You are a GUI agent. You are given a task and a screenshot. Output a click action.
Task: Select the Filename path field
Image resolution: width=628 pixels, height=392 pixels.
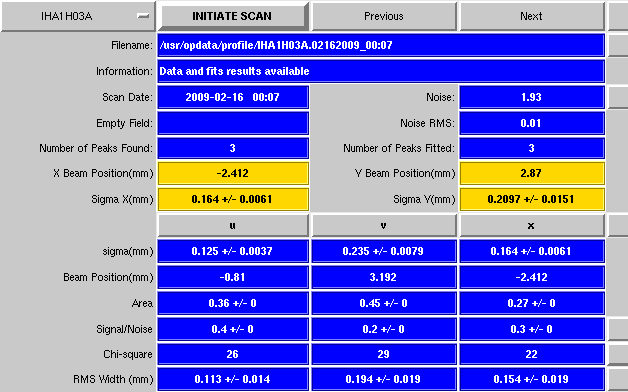381,45
